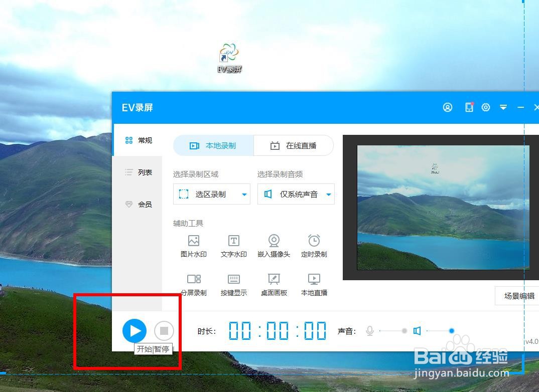Switch to 本地录制 mode
The height and width of the screenshot is (392, 539).
point(213,145)
